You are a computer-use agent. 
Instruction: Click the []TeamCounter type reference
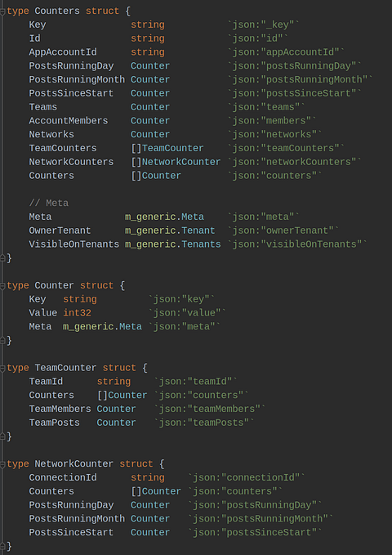coord(167,148)
